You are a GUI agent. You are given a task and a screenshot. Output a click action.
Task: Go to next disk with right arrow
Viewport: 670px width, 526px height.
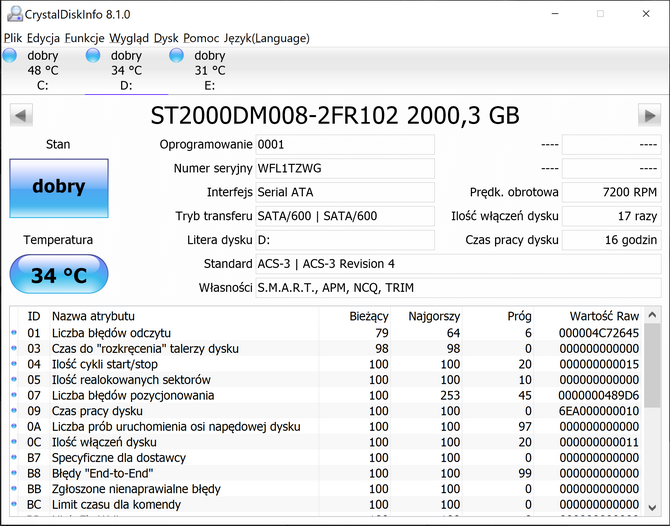point(649,115)
